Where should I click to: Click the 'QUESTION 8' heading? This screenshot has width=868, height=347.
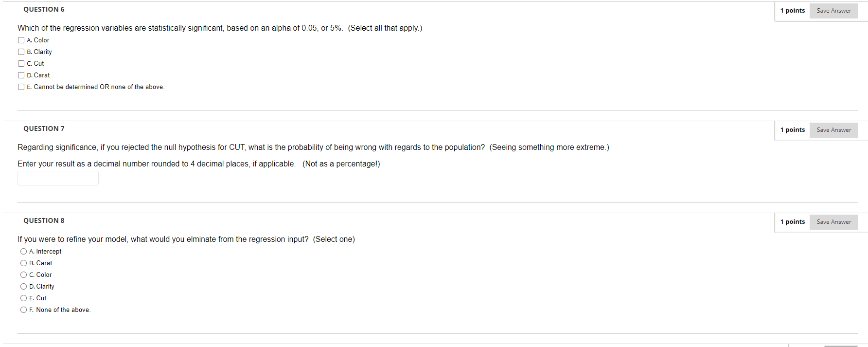tap(44, 220)
